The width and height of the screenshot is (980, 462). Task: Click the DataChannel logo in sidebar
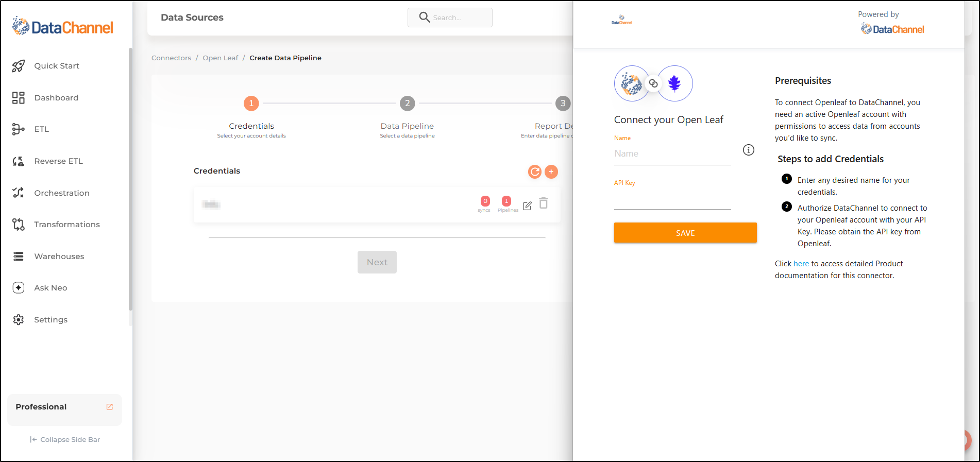tap(62, 26)
